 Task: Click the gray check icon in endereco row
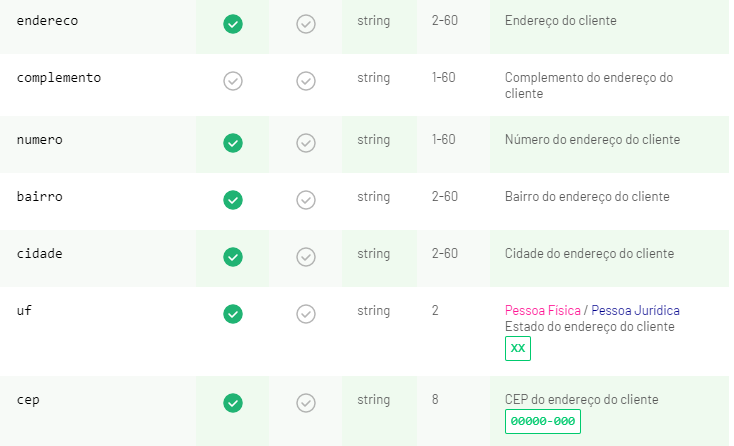(x=306, y=24)
